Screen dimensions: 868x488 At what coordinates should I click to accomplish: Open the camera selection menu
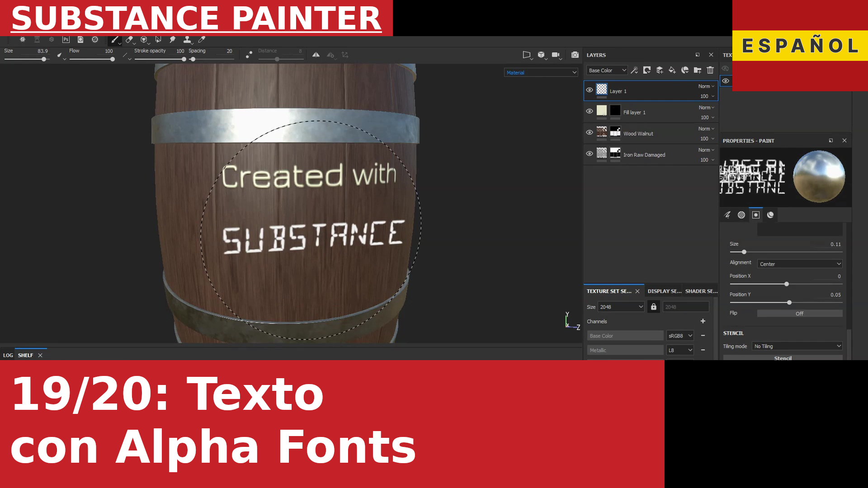click(x=557, y=55)
